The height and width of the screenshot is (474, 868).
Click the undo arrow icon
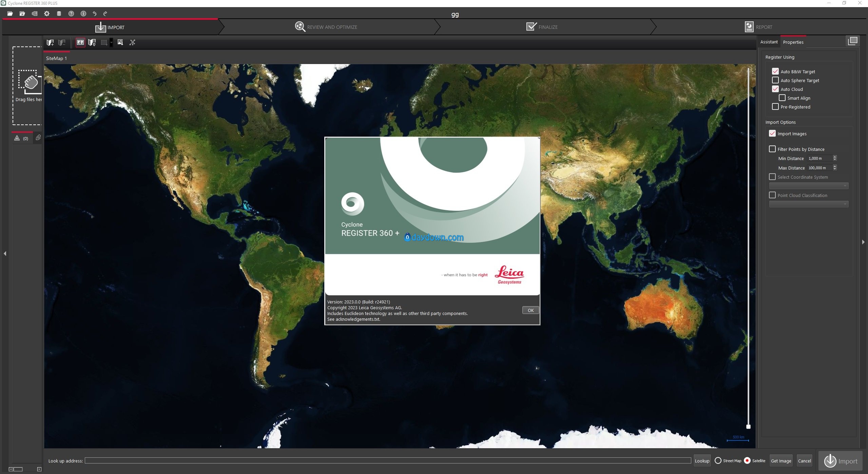click(x=95, y=14)
